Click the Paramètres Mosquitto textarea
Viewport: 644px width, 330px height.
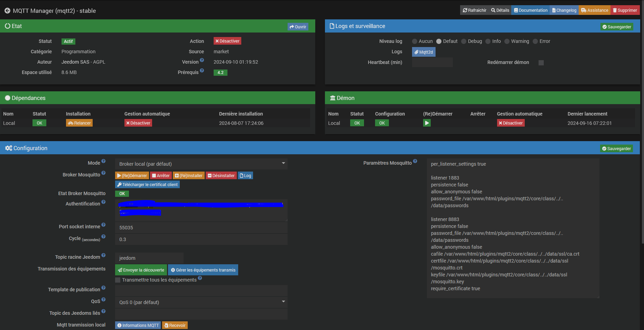pyautogui.click(x=513, y=228)
